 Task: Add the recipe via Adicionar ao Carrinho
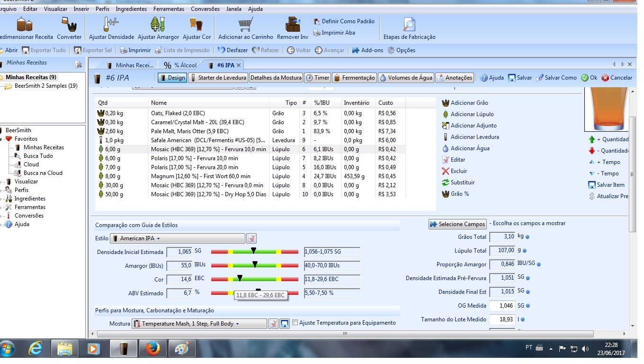pyautogui.click(x=245, y=28)
